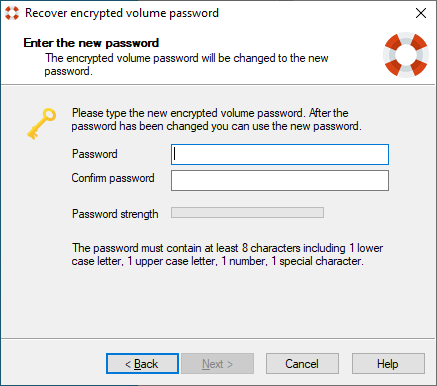Screen dimensions: 437x386
Task: Click the "Enter the new password" heading
Action: coord(91,43)
